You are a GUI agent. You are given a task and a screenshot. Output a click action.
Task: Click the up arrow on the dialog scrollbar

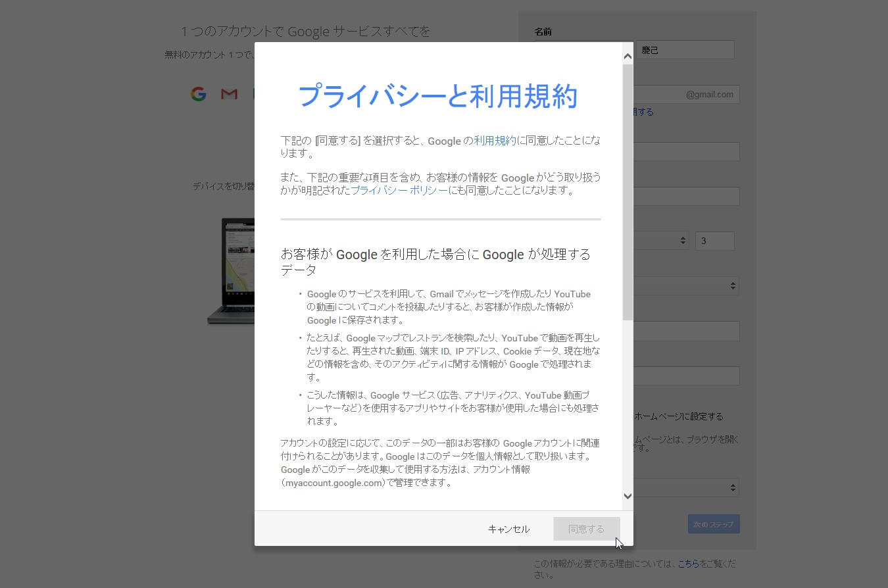(x=627, y=56)
